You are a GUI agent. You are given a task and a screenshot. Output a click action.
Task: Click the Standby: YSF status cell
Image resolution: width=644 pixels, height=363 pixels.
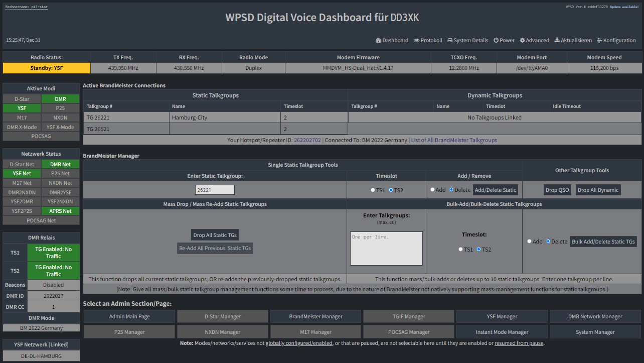[47, 68]
